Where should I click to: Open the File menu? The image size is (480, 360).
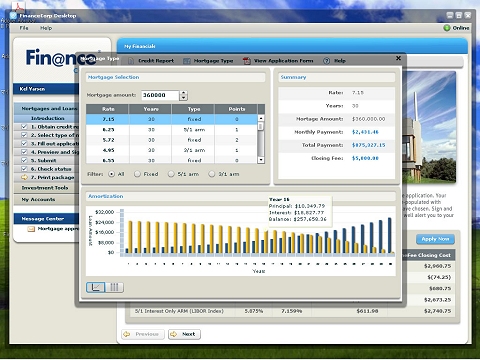[24, 28]
